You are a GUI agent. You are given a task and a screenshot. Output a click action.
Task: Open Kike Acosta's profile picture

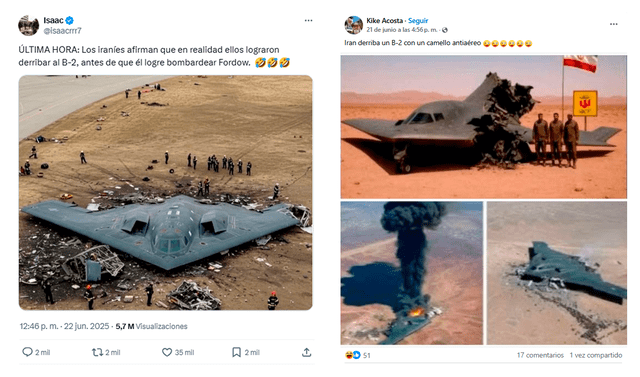[x=353, y=25]
